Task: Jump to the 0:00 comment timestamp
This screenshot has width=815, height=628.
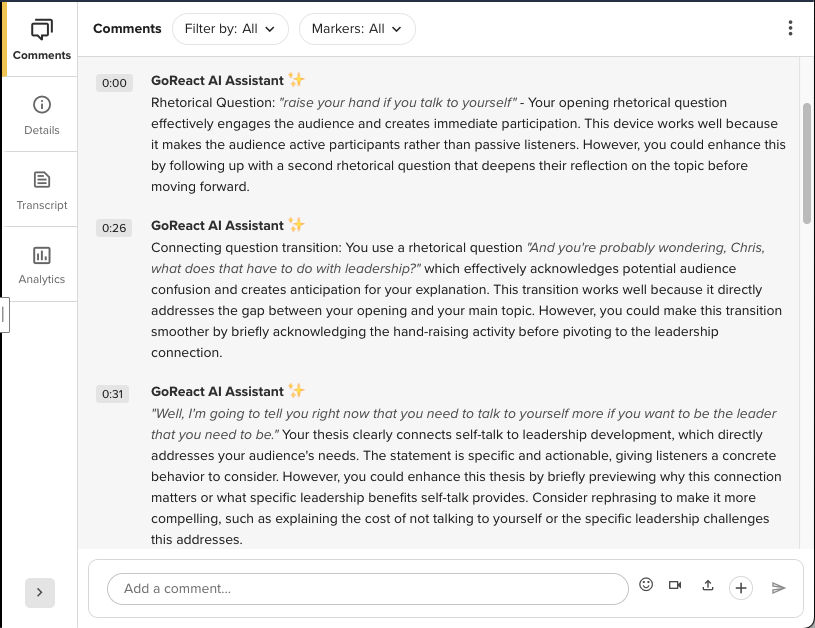Action: point(114,82)
